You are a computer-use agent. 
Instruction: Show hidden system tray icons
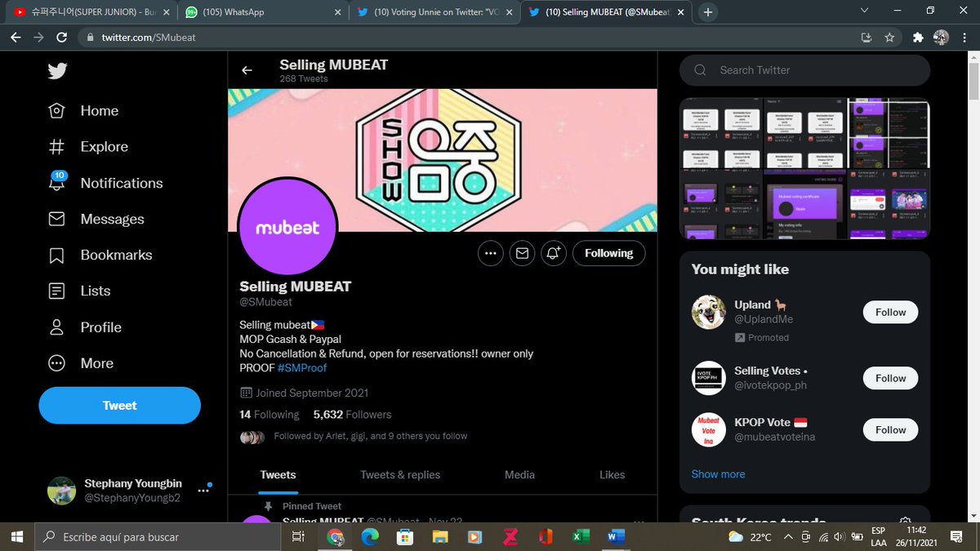(x=788, y=537)
